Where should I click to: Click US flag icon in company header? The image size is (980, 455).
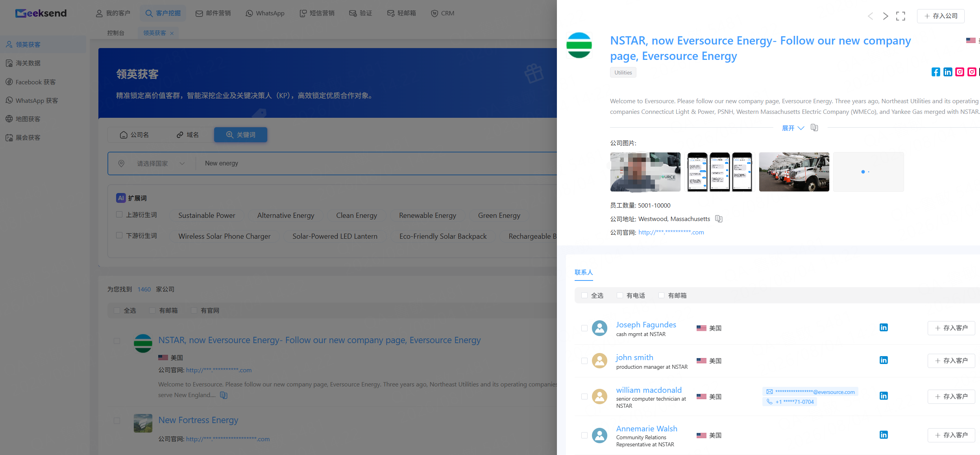[971, 40]
